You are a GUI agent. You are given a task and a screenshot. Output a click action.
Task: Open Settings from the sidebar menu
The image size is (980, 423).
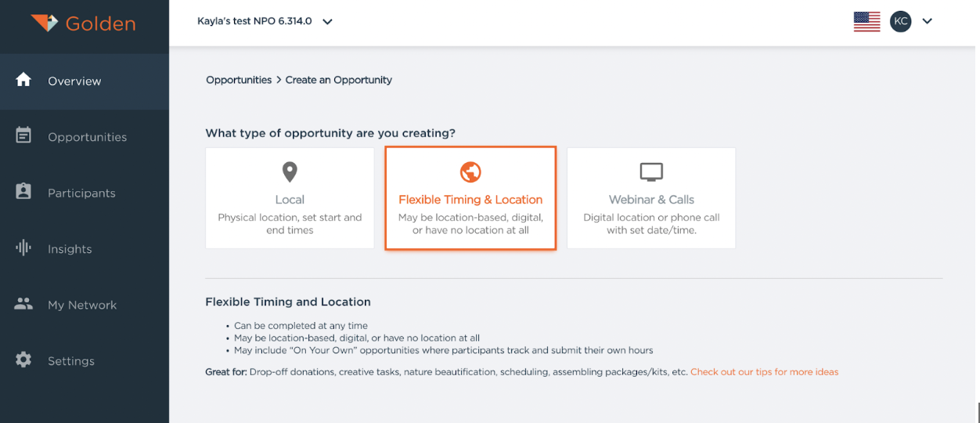[x=71, y=361]
